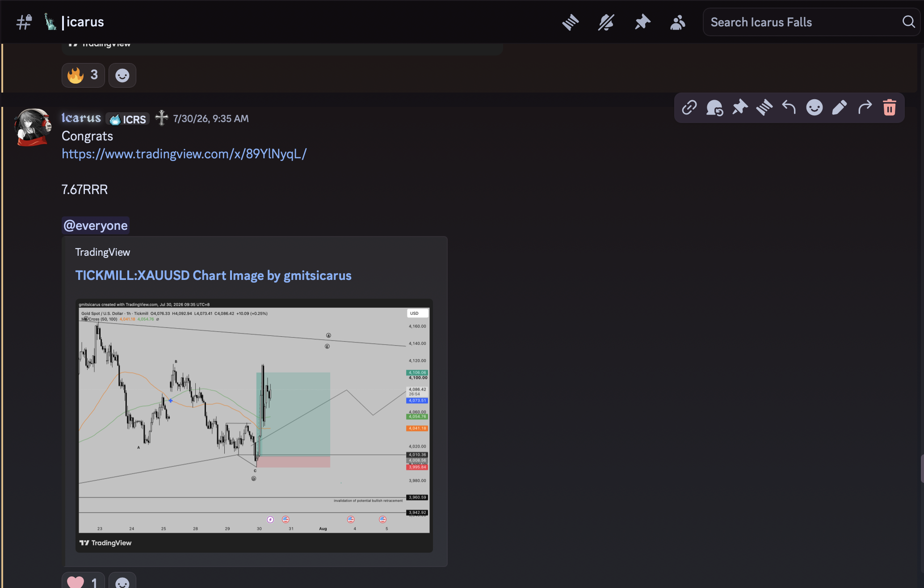The width and height of the screenshot is (924, 588).
Task: Pin the message using the toolbar pin icon
Action: (x=740, y=108)
